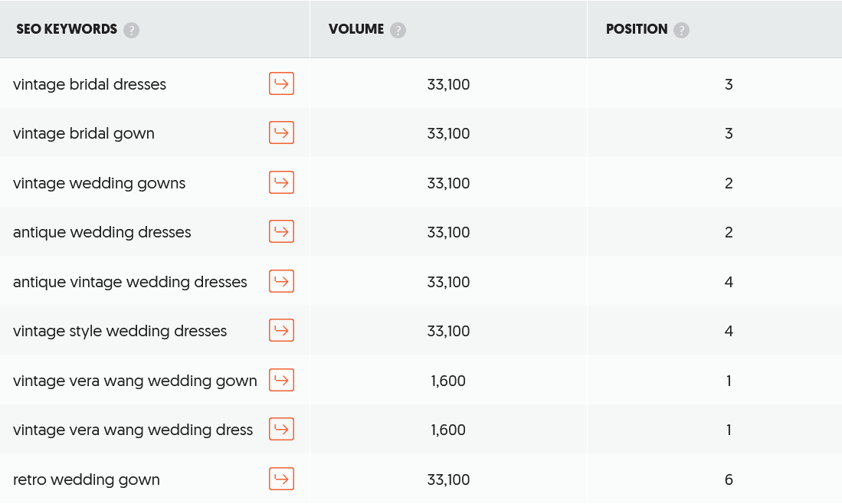Sort by the POSITION column header
842x504 pixels.
(x=638, y=29)
